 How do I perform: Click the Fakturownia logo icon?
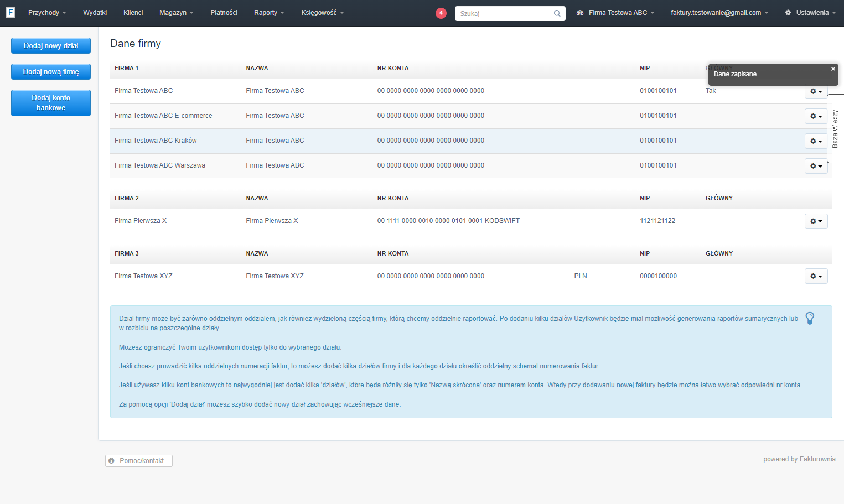pos(11,12)
